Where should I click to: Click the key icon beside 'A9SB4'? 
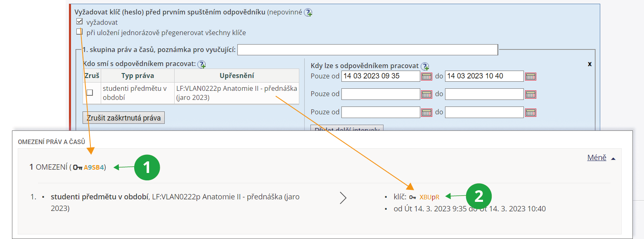point(77,167)
